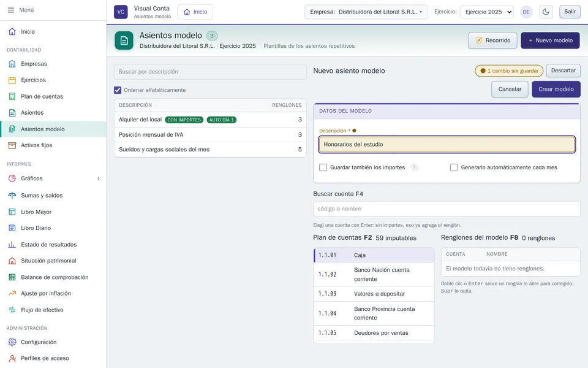Viewport: 588px width, 368px height.
Task: Click the Descripción input field
Action: tap(447, 144)
